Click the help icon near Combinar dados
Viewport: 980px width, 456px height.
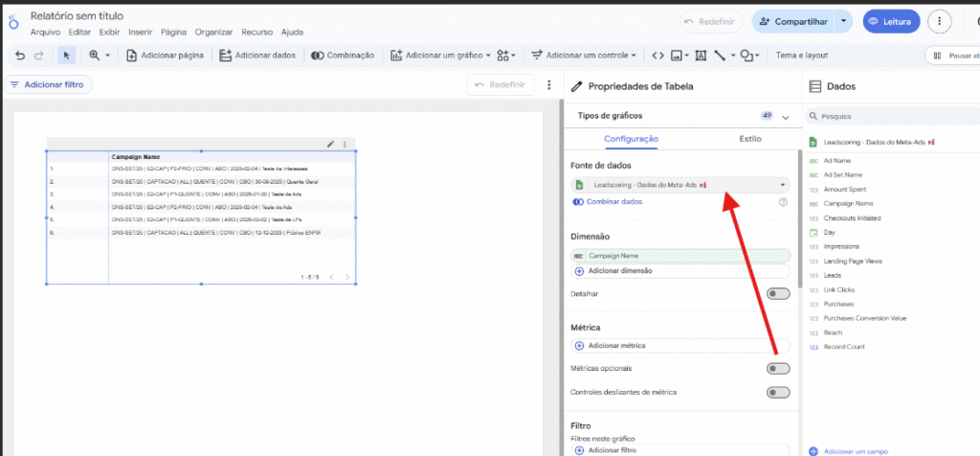[x=783, y=202]
